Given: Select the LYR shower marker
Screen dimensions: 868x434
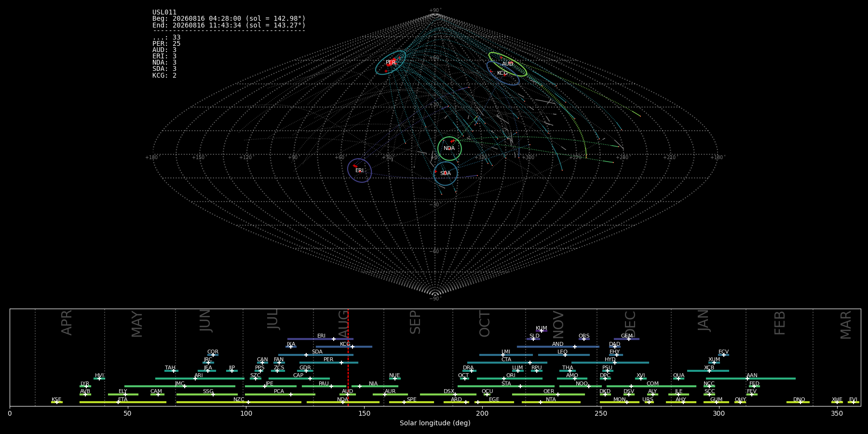Looking at the screenshot, I should click(86, 386).
